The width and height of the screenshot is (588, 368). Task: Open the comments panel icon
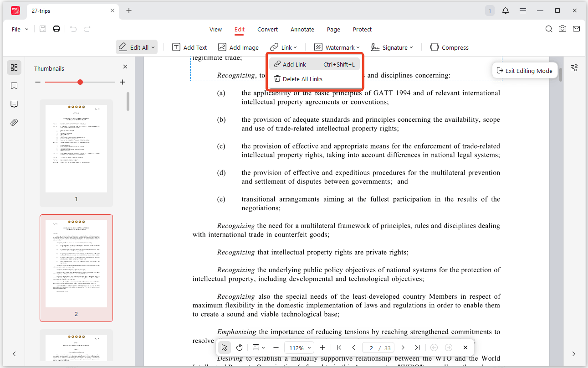tap(14, 104)
